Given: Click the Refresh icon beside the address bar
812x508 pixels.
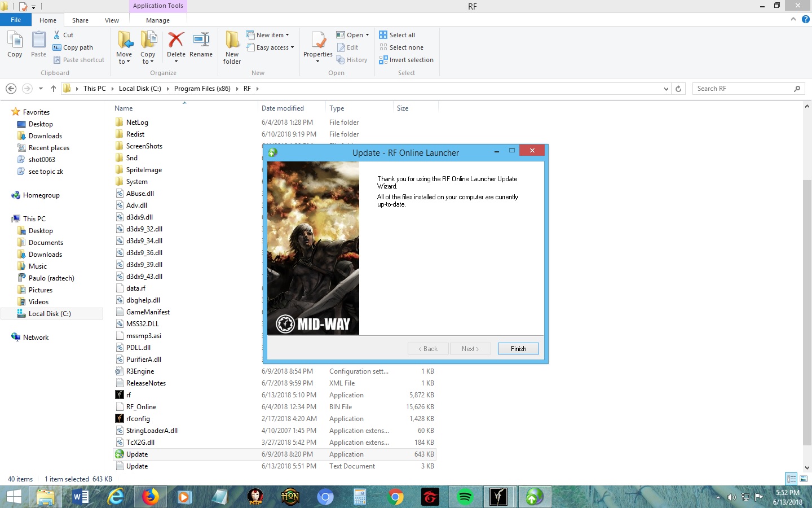Looking at the screenshot, I should (x=678, y=89).
